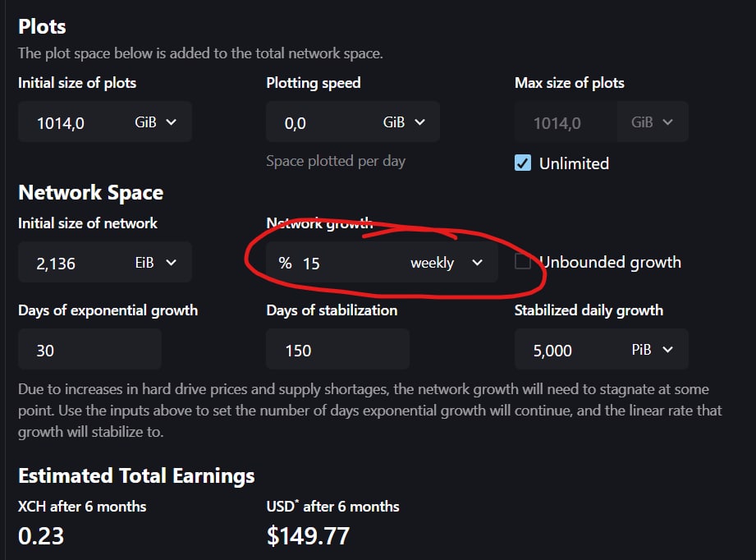Open the PiB stabilized daily growth unit dropdown
Viewport: 756px width, 560px height.
[x=652, y=349]
